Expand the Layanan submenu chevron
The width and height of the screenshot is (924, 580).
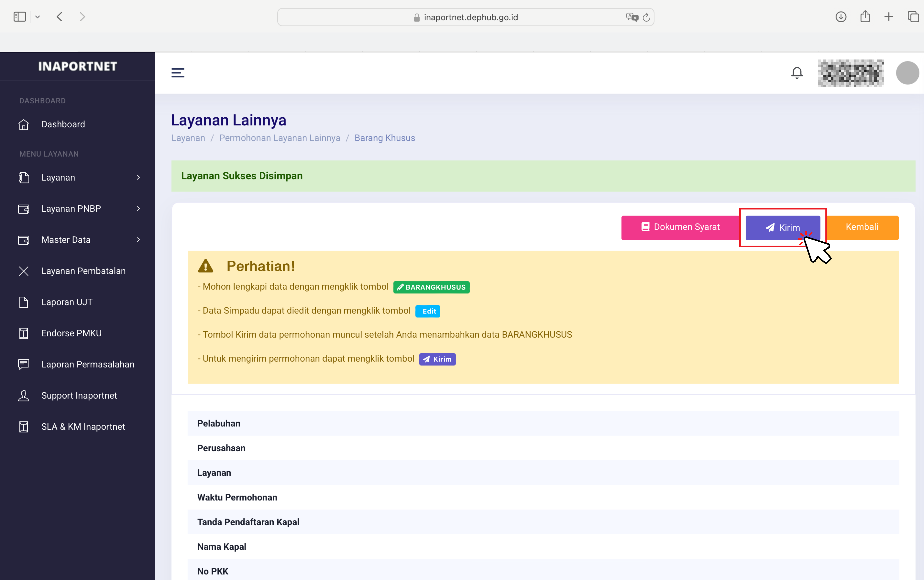click(138, 177)
